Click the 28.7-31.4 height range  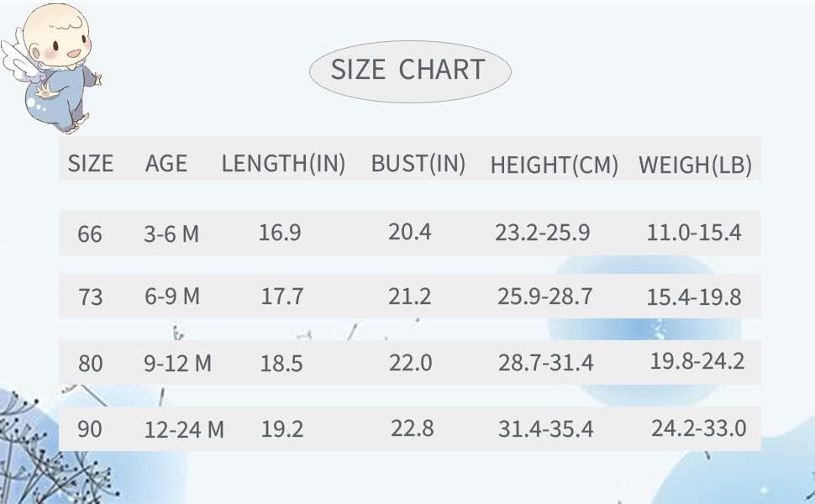pyautogui.click(x=545, y=363)
